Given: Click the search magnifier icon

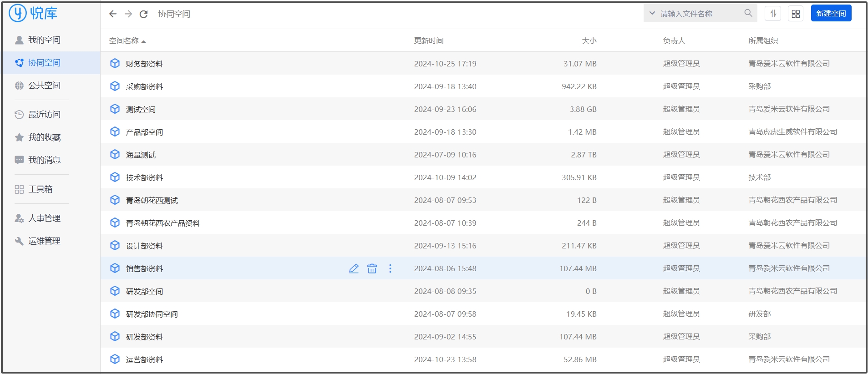Looking at the screenshot, I should click(x=748, y=13).
